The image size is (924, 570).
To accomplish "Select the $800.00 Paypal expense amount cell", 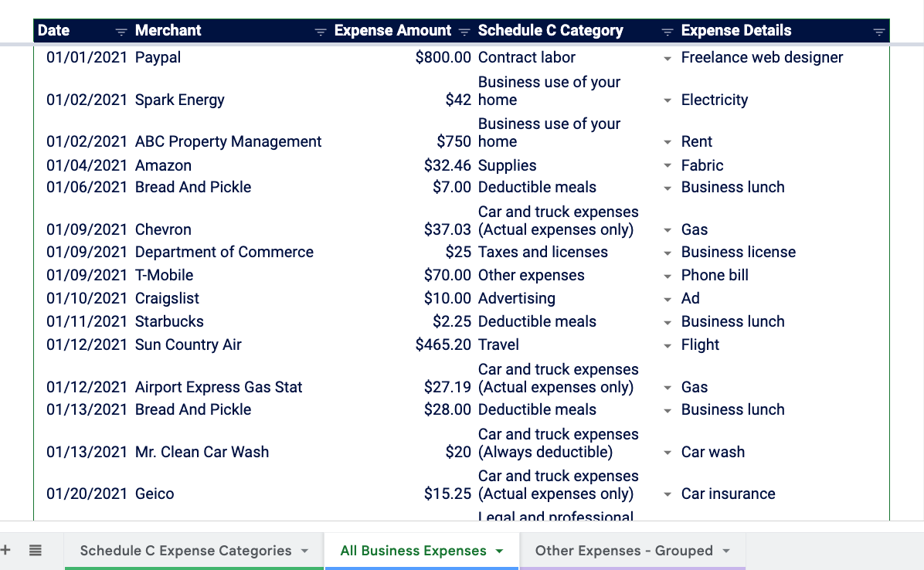I will pos(444,57).
